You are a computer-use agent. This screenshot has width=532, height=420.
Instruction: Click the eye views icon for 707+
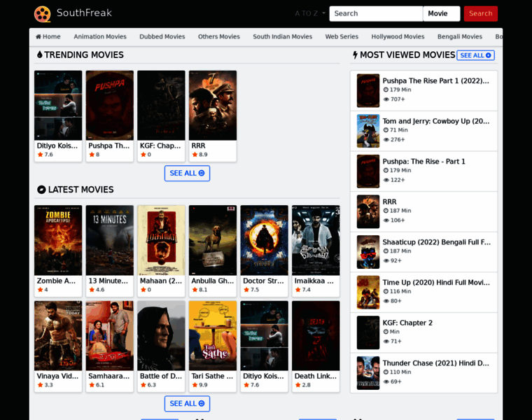click(386, 99)
